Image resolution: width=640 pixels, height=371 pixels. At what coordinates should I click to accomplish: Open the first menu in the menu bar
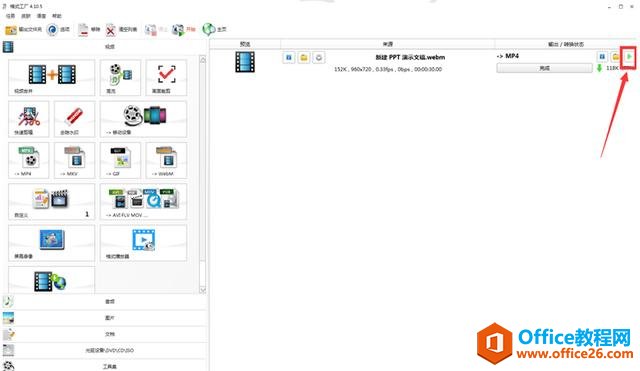(11, 16)
